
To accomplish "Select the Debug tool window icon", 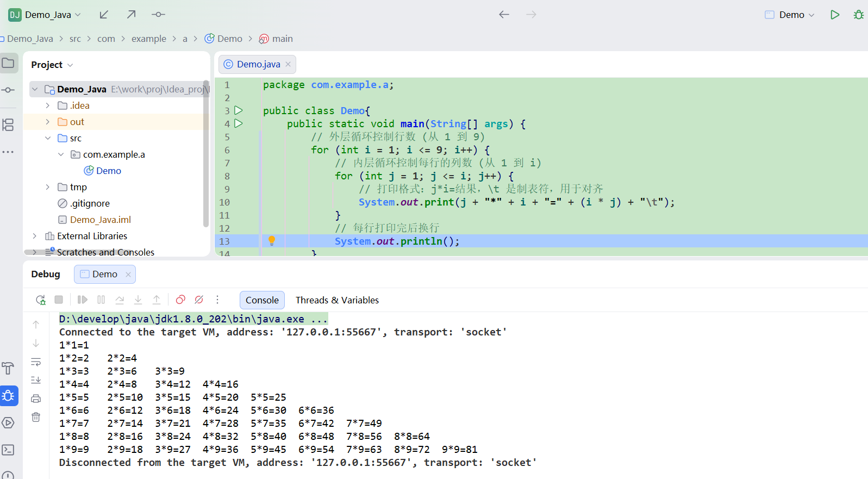I will 9,396.
